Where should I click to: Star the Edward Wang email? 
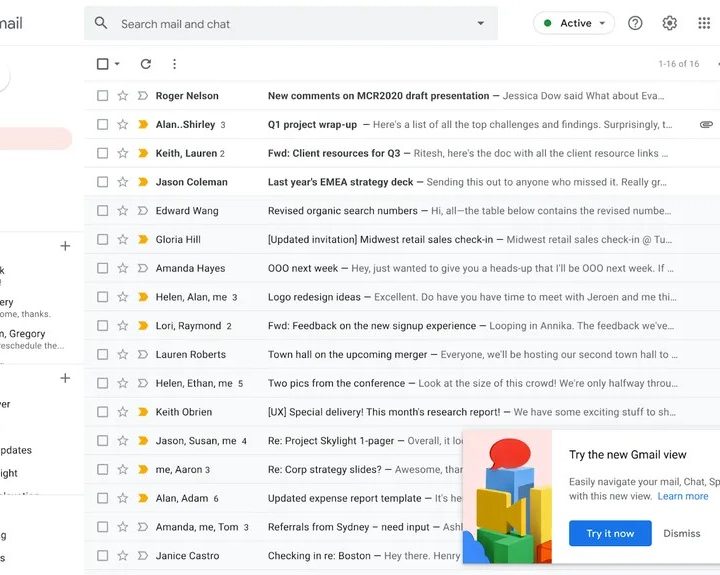(122, 211)
